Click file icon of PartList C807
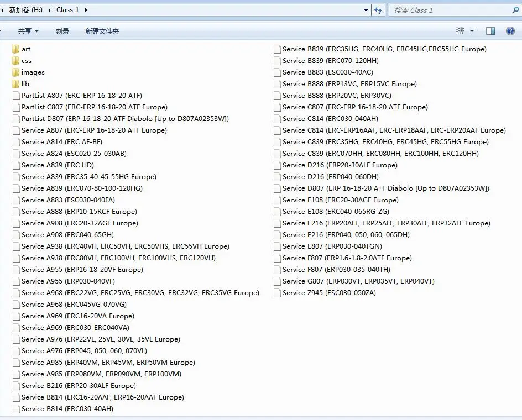This screenshot has height=420, width=522. 16,107
